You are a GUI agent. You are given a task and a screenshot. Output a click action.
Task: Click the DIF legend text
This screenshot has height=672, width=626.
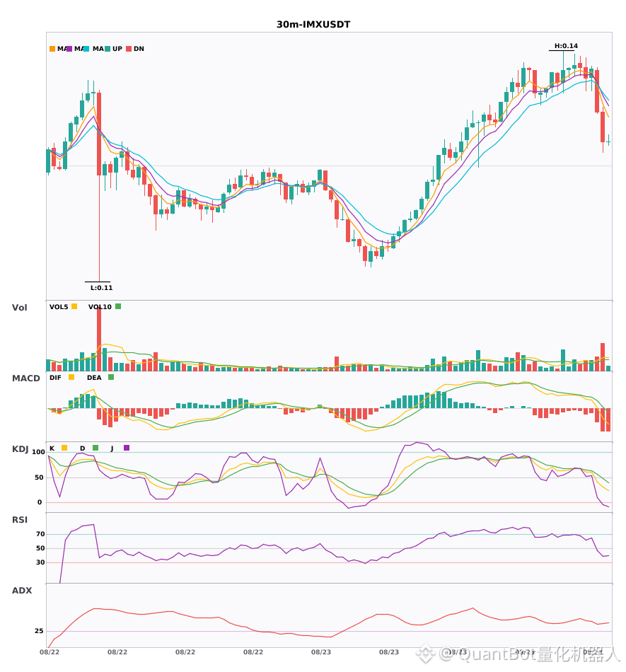[x=55, y=378]
